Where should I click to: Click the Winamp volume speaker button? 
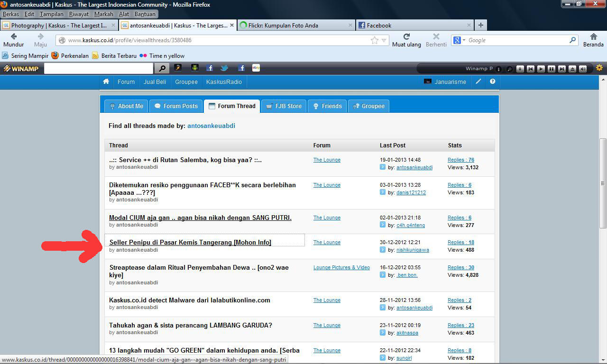point(583,69)
